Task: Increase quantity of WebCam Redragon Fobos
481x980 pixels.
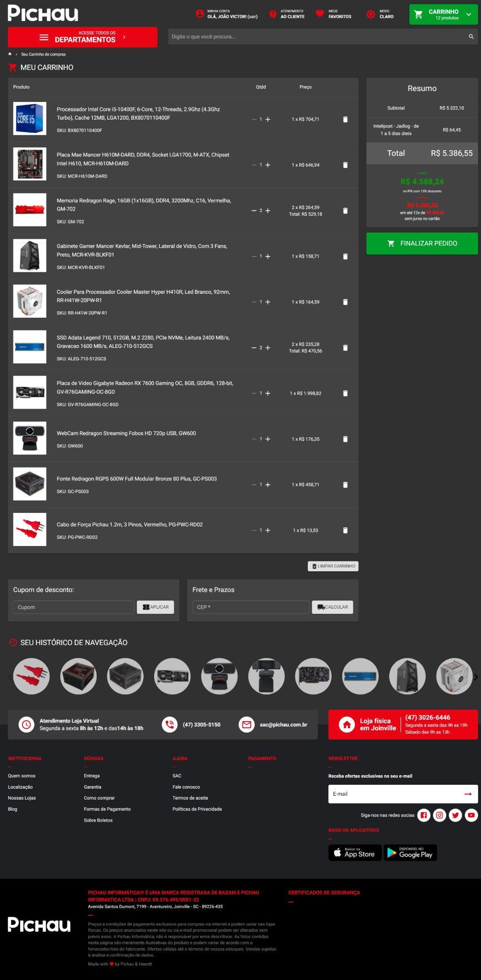Action: 268,439
